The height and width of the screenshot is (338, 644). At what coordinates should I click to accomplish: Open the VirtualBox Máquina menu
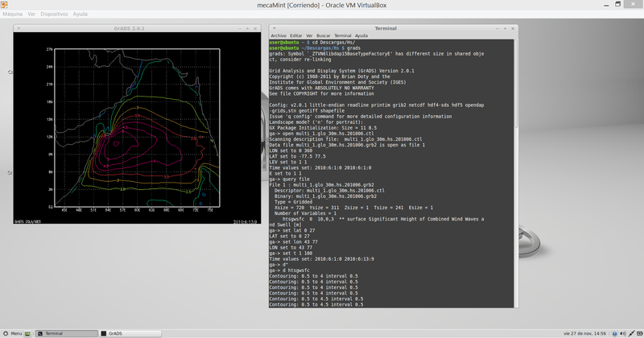12,14
